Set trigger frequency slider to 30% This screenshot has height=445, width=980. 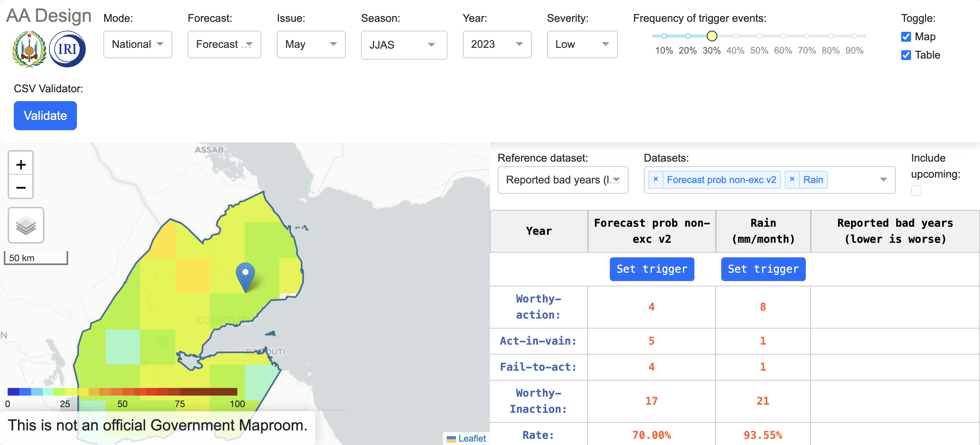[712, 36]
